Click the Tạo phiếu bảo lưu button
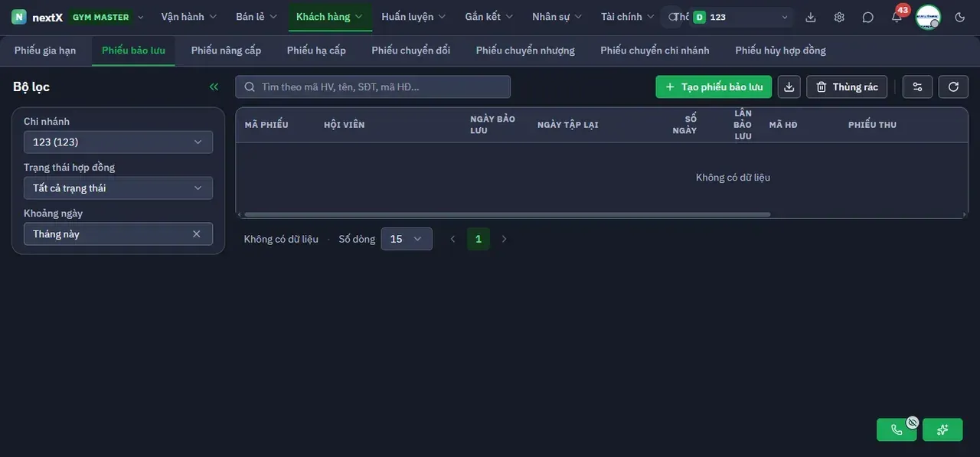This screenshot has width=980, height=457. coord(714,87)
